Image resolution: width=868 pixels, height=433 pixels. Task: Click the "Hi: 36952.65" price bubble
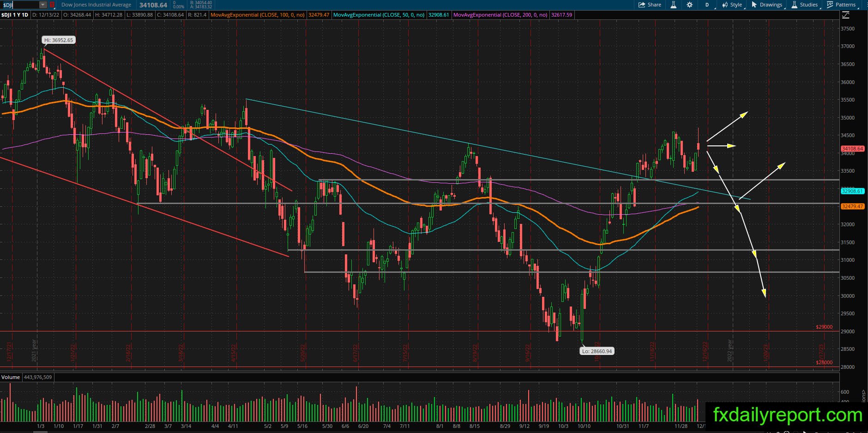(x=59, y=40)
